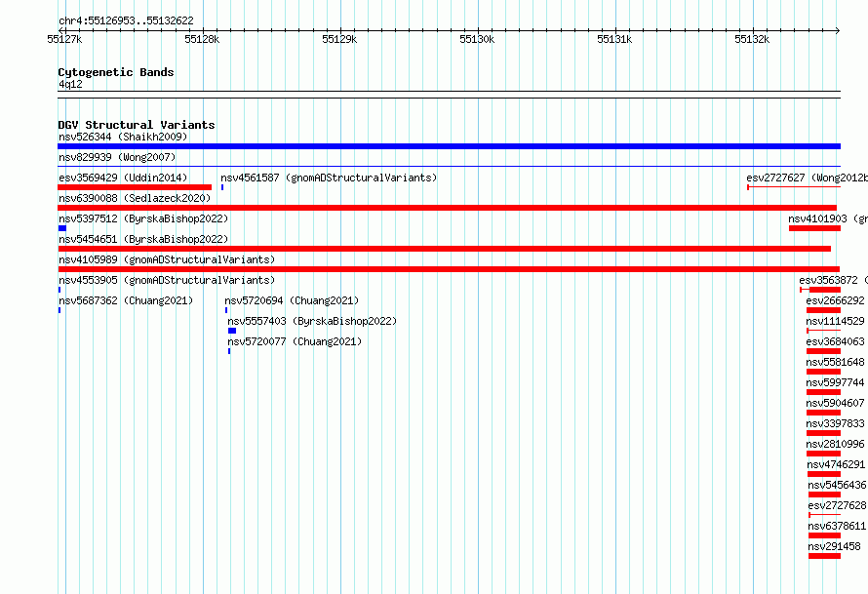Click the esv2666292 variant label
This screenshot has height=594, width=868.
click(835, 300)
